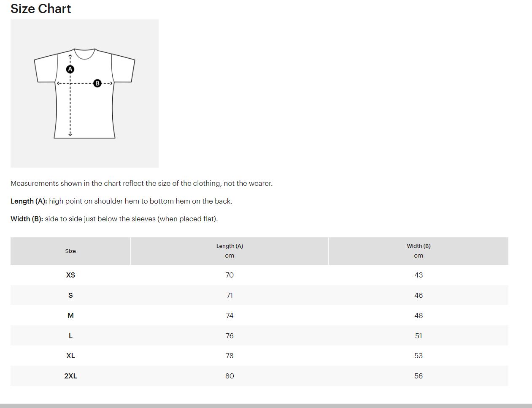Select the Length (A) column header
The image size is (532, 408).
230,251
